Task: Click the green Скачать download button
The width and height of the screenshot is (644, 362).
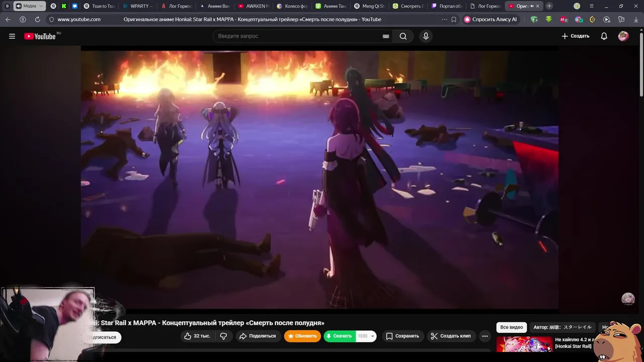Action: tap(340, 336)
